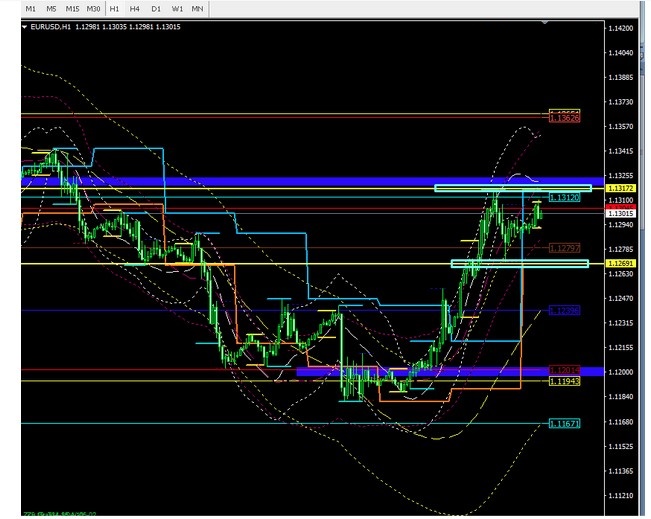
Task: Select the M5 timeframe button
Action: pyautogui.click(x=52, y=8)
